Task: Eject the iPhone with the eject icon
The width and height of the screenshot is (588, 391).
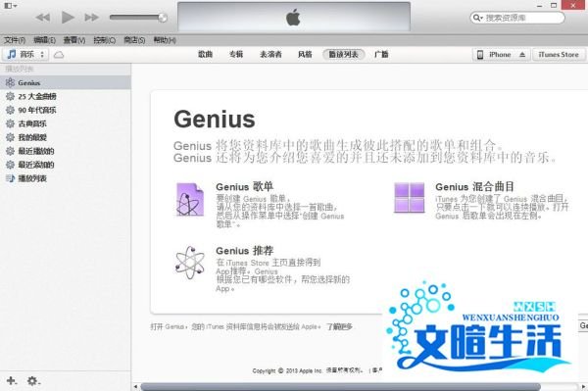Action: coord(522,55)
